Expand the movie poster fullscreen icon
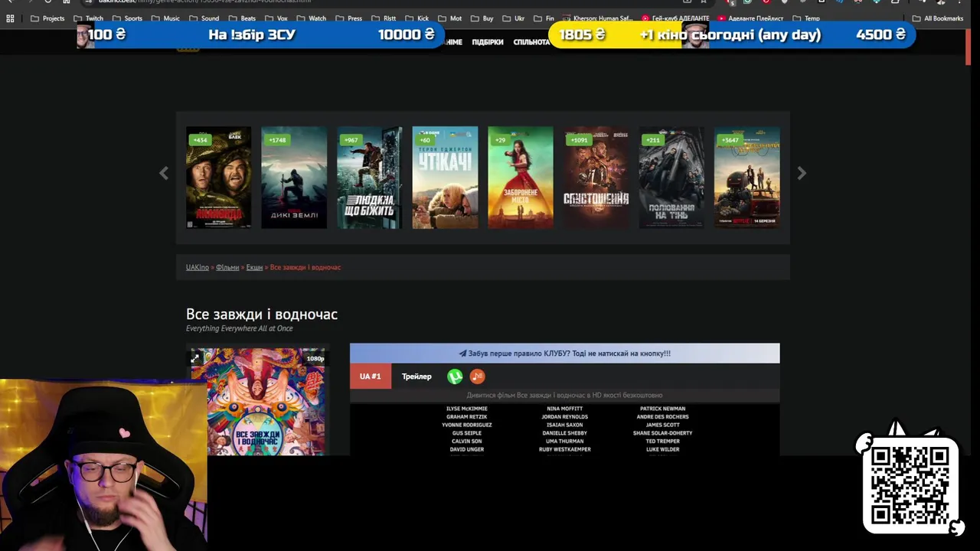 pos(195,357)
